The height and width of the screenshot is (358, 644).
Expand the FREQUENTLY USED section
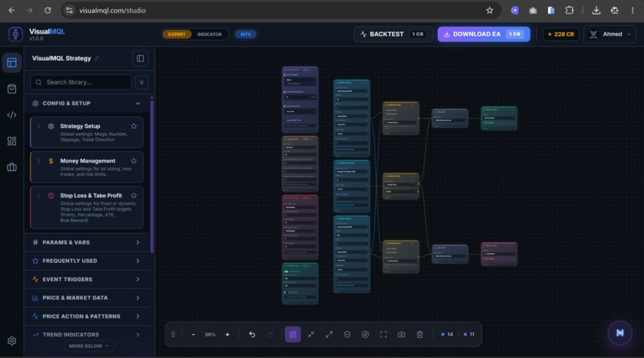tap(86, 261)
